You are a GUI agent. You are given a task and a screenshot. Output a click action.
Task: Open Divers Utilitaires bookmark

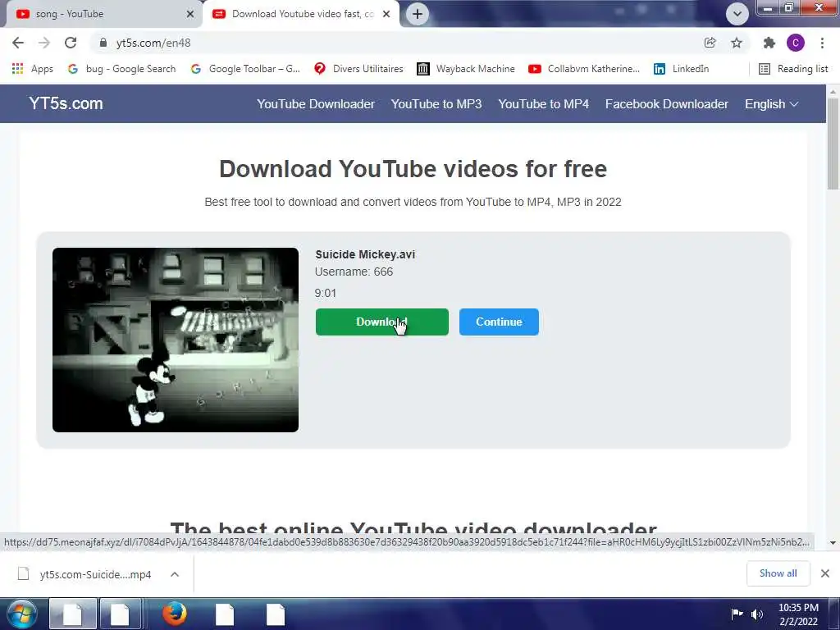click(x=358, y=69)
